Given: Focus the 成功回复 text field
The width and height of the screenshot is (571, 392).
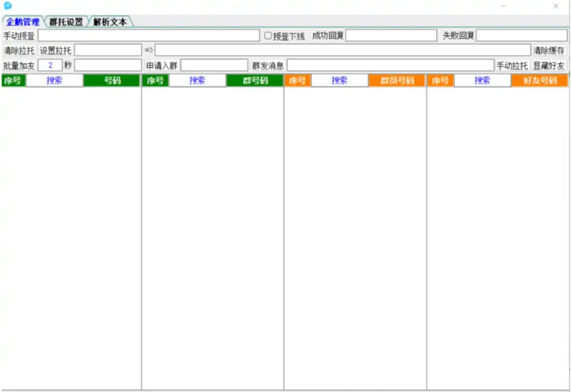Looking at the screenshot, I should click(390, 36).
